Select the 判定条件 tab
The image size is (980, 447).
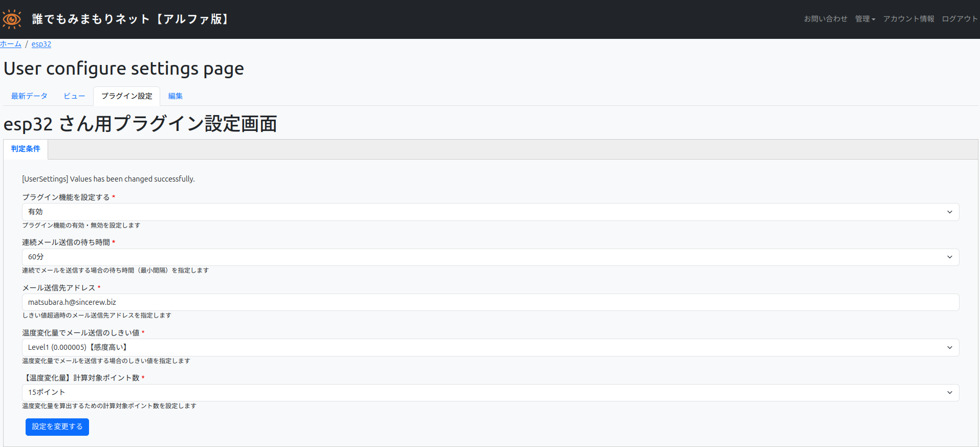pos(26,149)
